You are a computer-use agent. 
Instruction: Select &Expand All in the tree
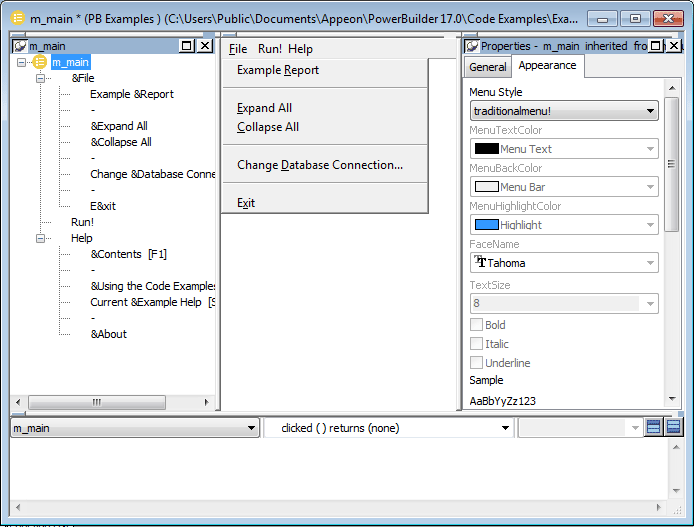click(x=119, y=126)
